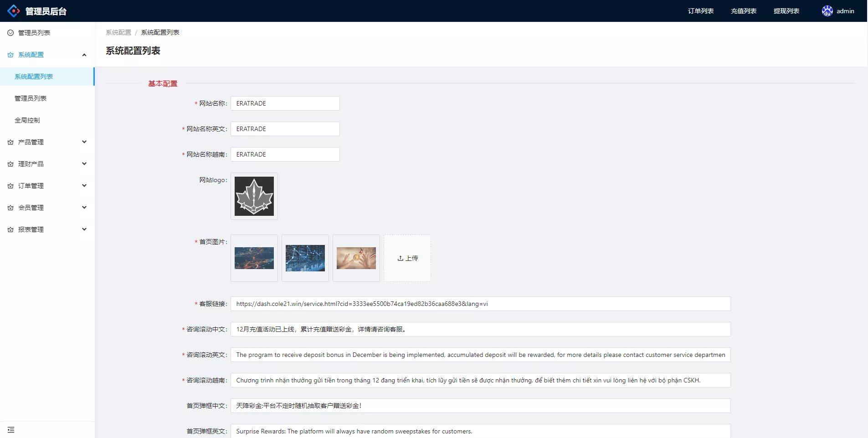Image resolution: width=868 pixels, height=438 pixels.
Task: Open 充值列表 in the top bar
Action: pos(744,10)
